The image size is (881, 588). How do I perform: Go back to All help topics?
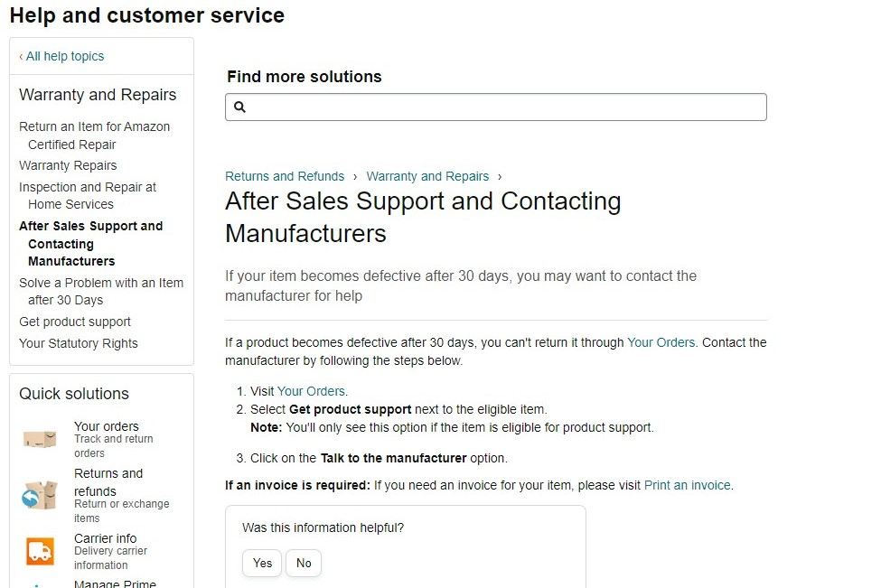61,56
